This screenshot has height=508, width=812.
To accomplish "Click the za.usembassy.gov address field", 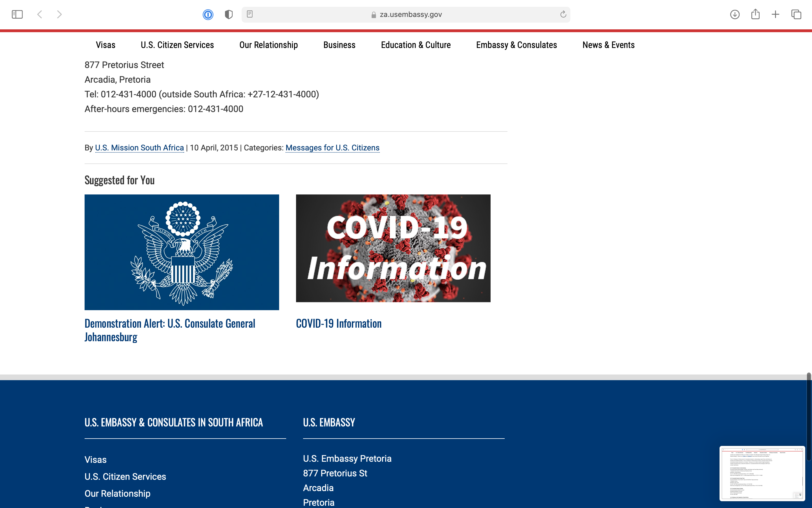I will [x=406, y=14].
